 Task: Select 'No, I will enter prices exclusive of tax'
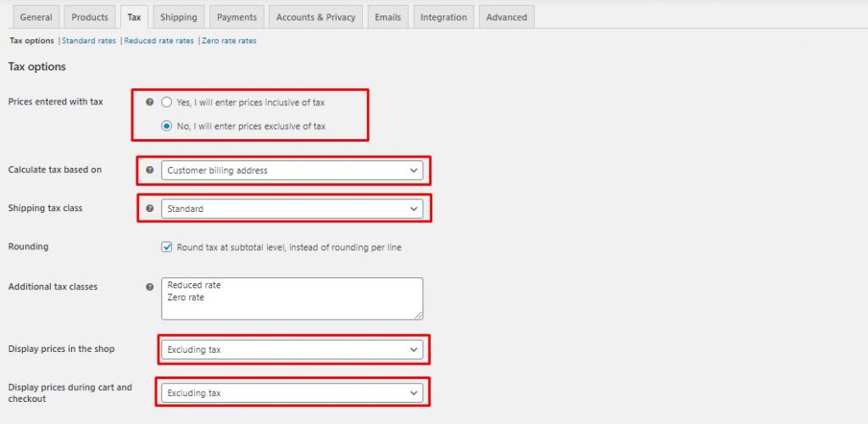(167, 126)
